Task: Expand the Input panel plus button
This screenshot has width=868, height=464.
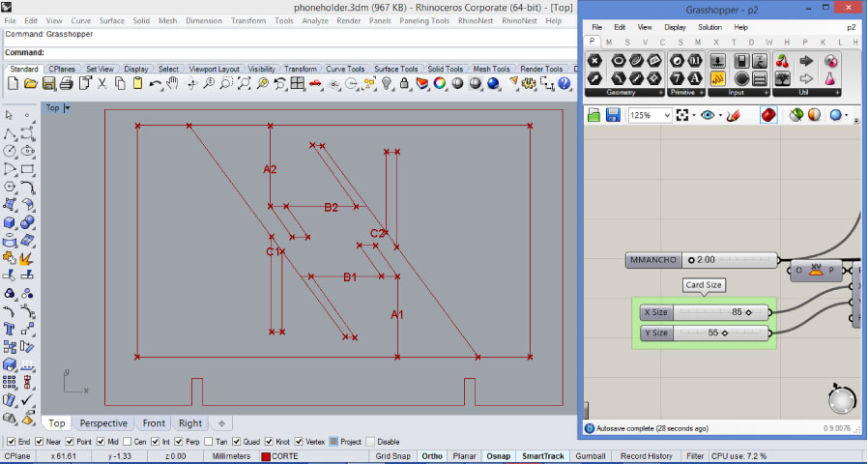Action: point(767,93)
